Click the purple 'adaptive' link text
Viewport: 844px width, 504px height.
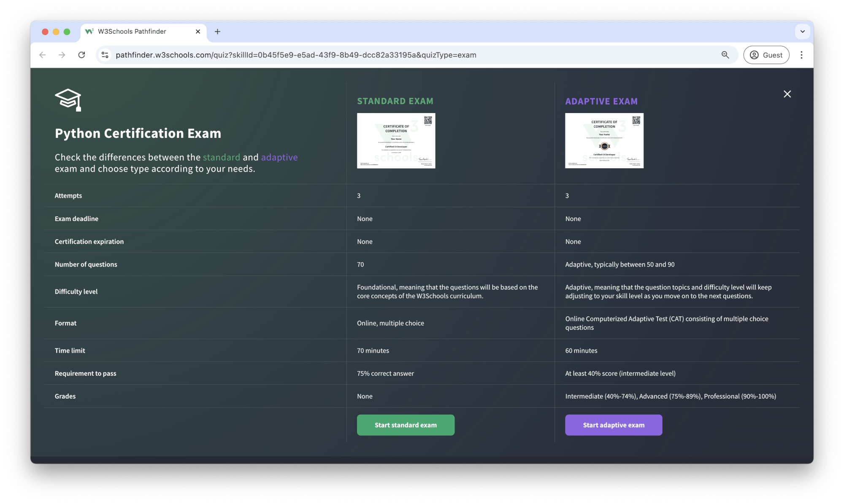(x=279, y=157)
